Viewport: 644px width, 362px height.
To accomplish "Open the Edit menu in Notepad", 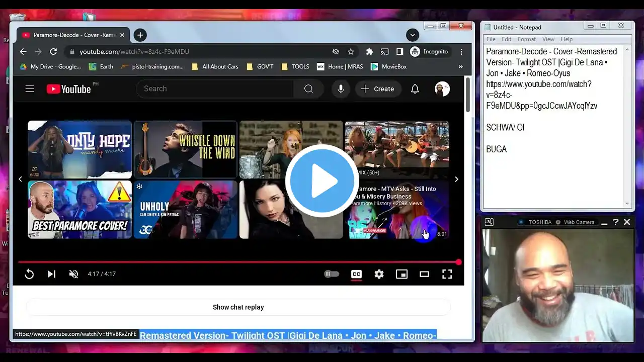I will pos(506,39).
